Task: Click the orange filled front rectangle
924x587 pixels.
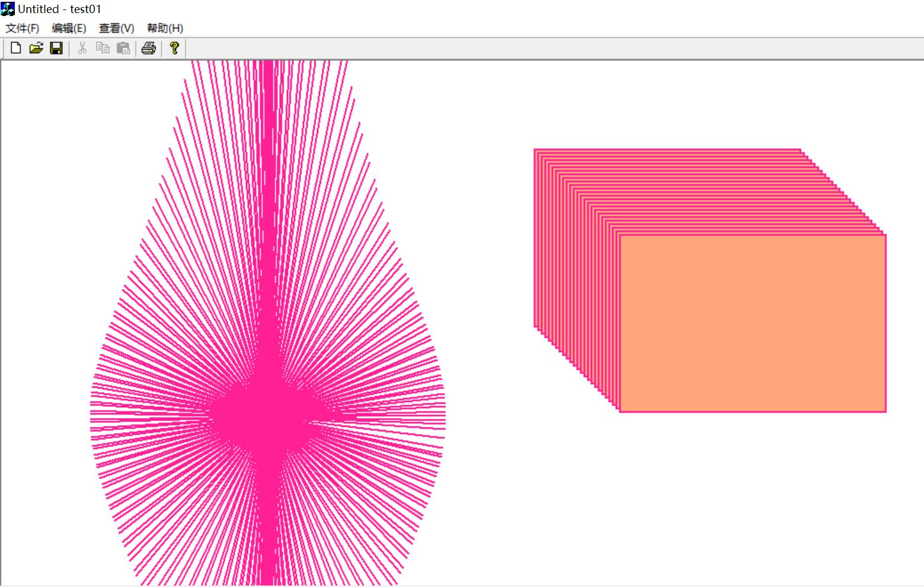Action: (x=753, y=323)
